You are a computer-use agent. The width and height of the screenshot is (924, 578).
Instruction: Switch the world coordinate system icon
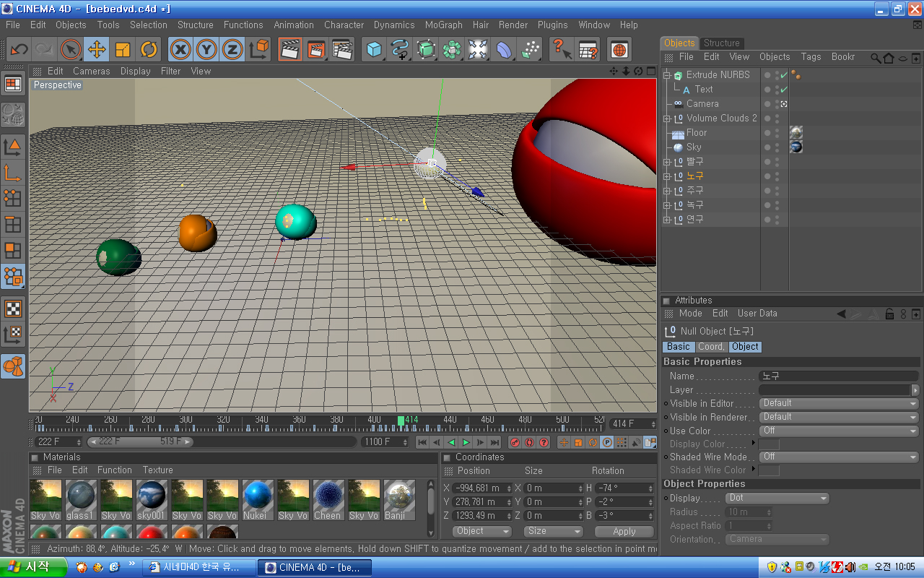(x=259, y=49)
